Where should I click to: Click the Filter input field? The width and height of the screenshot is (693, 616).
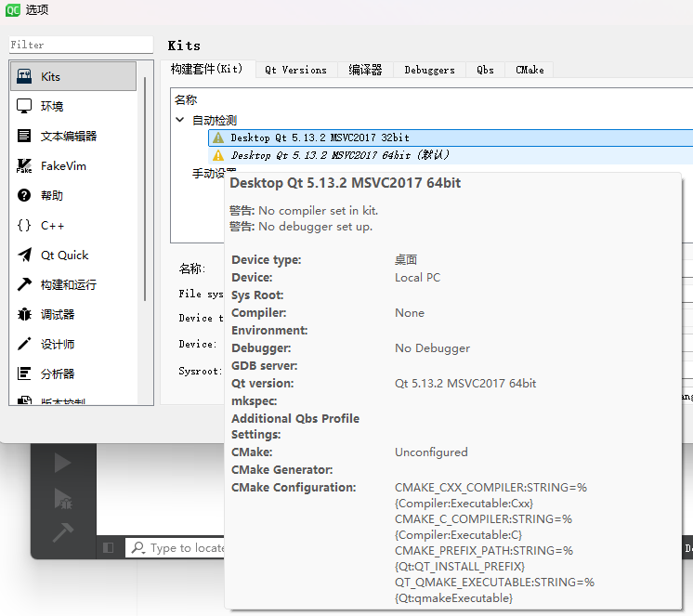[81, 45]
